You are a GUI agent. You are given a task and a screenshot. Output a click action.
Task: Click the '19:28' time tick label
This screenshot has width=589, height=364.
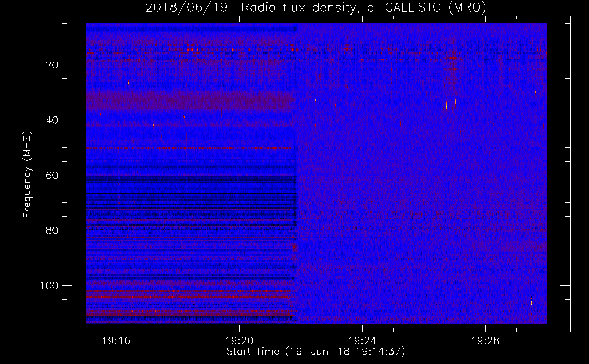pyautogui.click(x=485, y=341)
